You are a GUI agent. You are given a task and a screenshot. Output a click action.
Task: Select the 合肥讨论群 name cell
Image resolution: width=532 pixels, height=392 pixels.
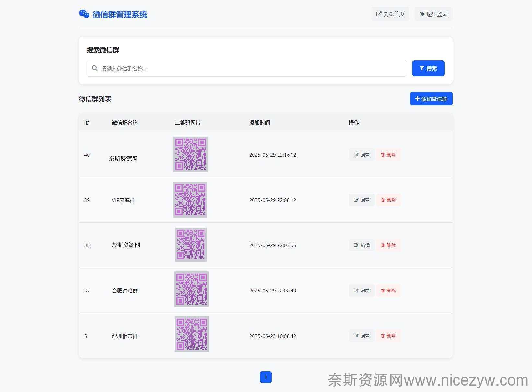125,291
